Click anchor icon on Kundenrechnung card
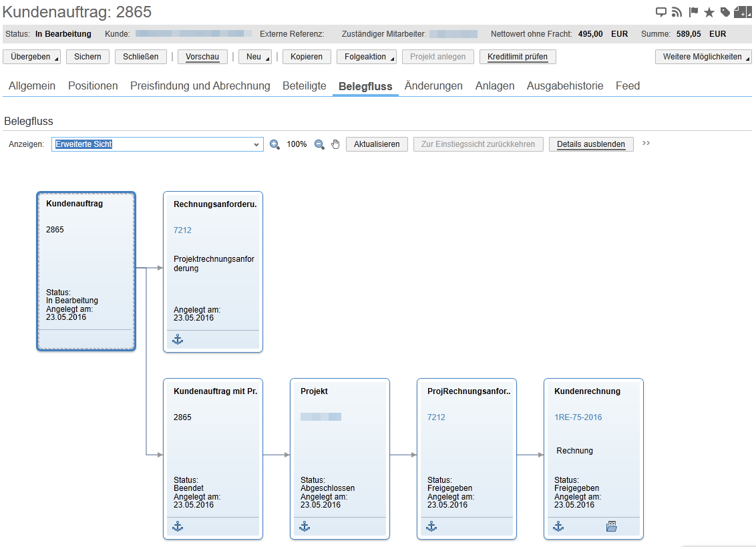Viewport: 756px width, 547px height. pyautogui.click(x=558, y=526)
